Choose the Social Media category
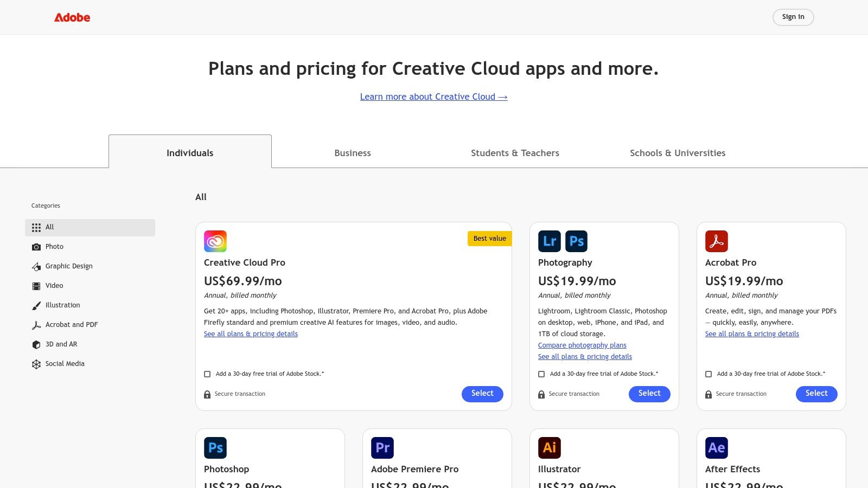The height and width of the screenshot is (488, 868). click(90, 364)
